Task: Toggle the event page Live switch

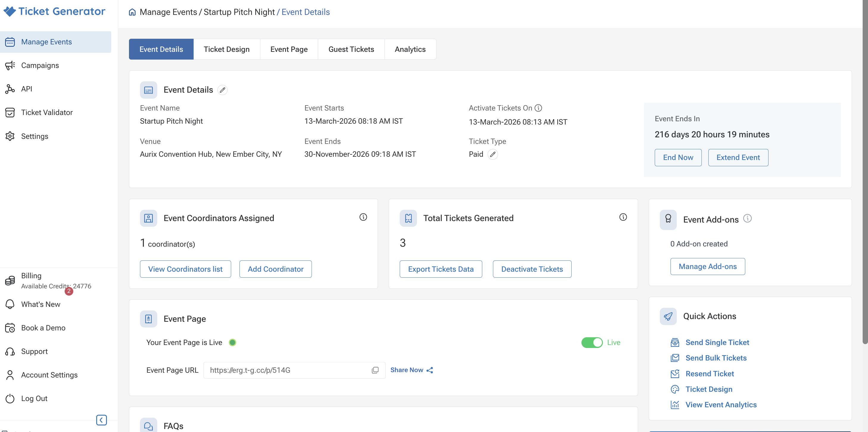Action: pyautogui.click(x=592, y=342)
